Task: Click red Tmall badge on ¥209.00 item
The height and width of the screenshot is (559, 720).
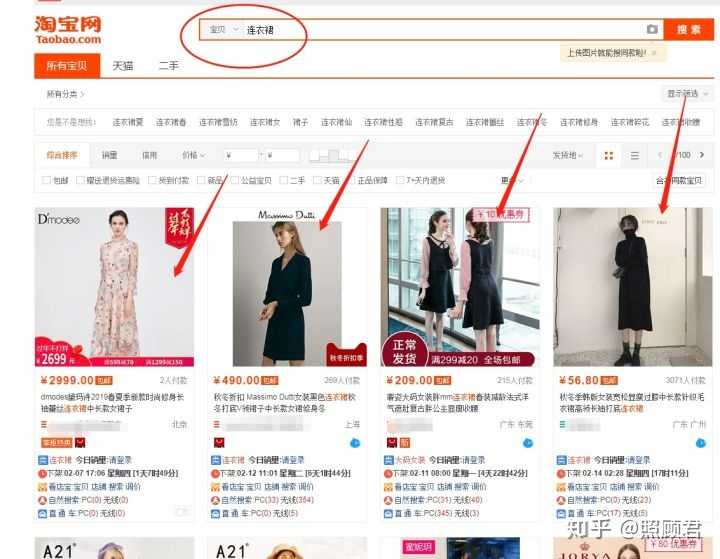Action: (x=392, y=443)
